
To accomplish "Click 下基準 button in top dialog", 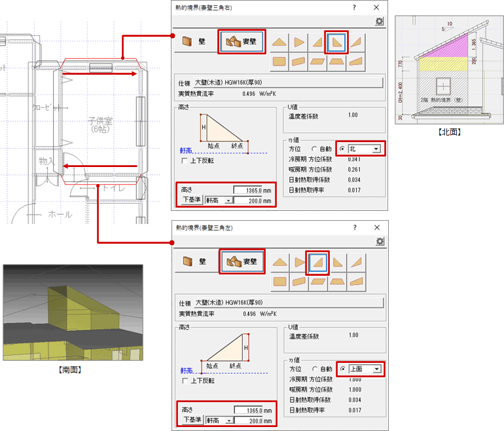I will click(191, 200).
